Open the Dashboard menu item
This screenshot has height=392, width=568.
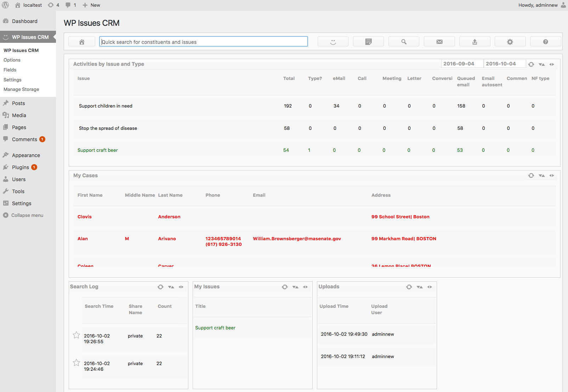tap(28, 21)
